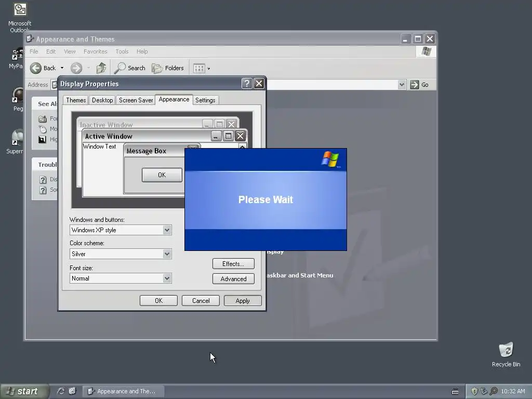Screen dimensions: 532x399
Task: Click the Forward arrow icon in toolbar
Action: point(76,68)
